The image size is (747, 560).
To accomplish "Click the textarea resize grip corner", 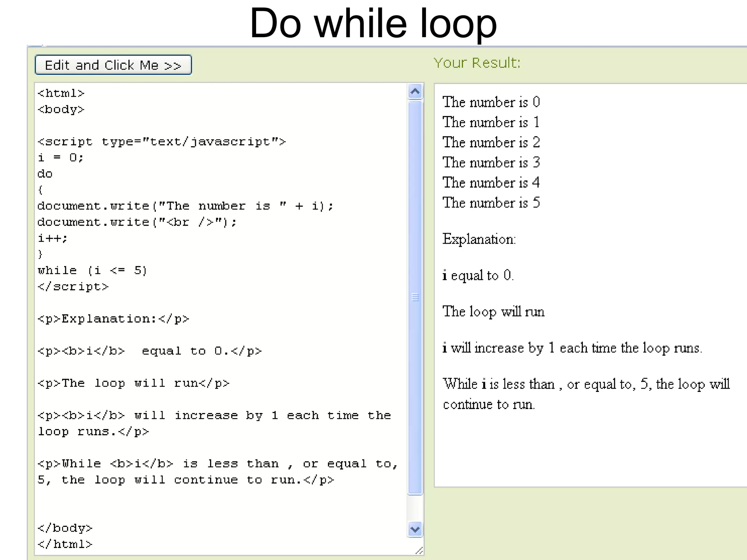I will pos(419,551).
